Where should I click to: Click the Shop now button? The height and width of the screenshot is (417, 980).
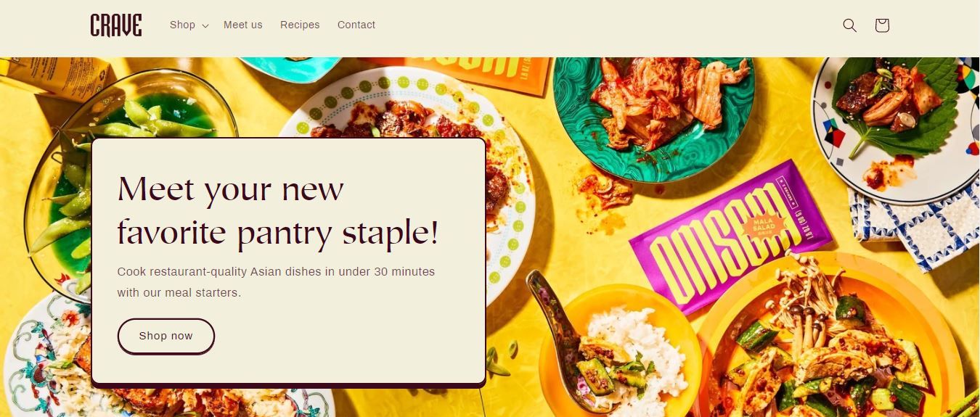(x=166, y=336)
